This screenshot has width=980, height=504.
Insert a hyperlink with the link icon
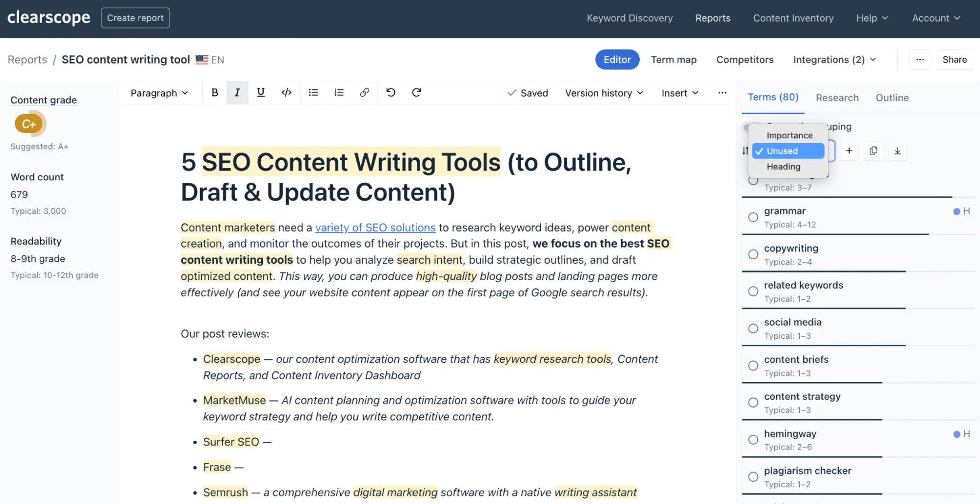tap(364, 93)
